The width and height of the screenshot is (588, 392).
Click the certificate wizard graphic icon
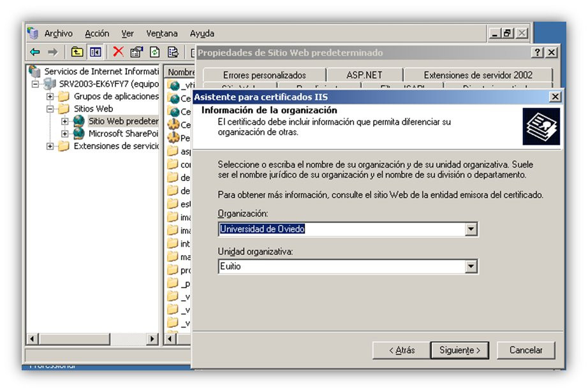tap(541, 127)
